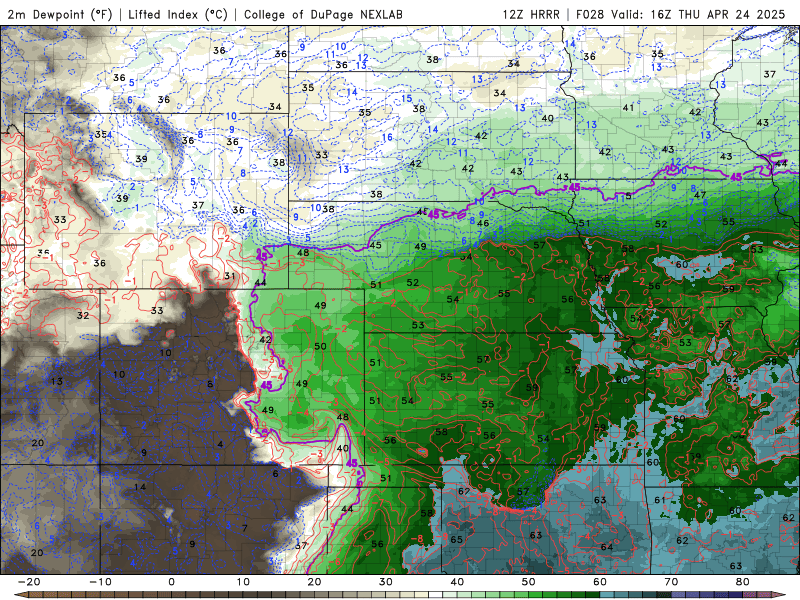Click the '47' dewpoint value on the map

[700, 195]
